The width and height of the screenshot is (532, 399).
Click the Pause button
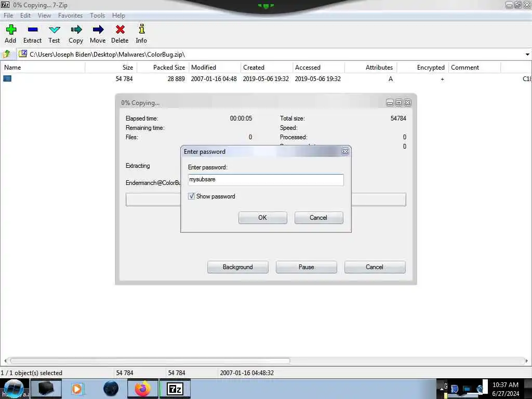click(x=307, y=267)
